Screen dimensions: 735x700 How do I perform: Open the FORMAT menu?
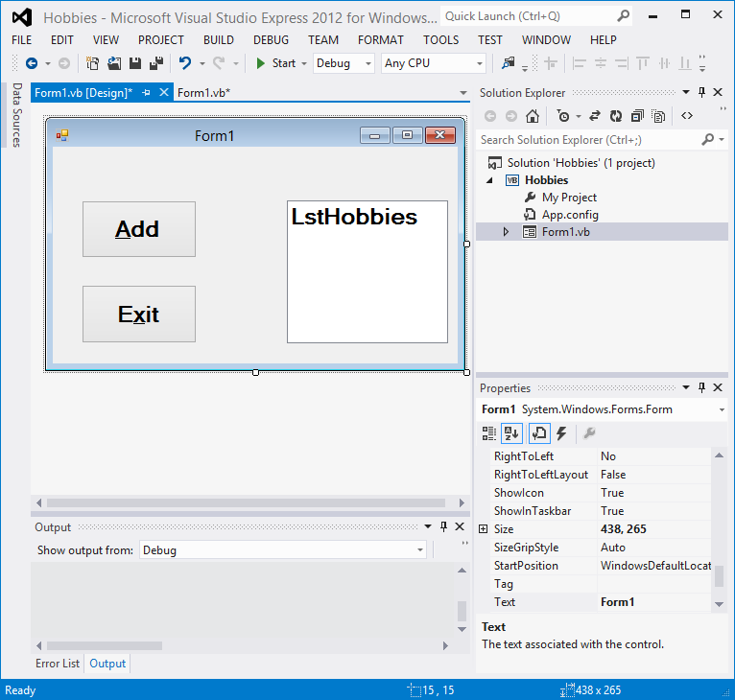coord(381,40)
